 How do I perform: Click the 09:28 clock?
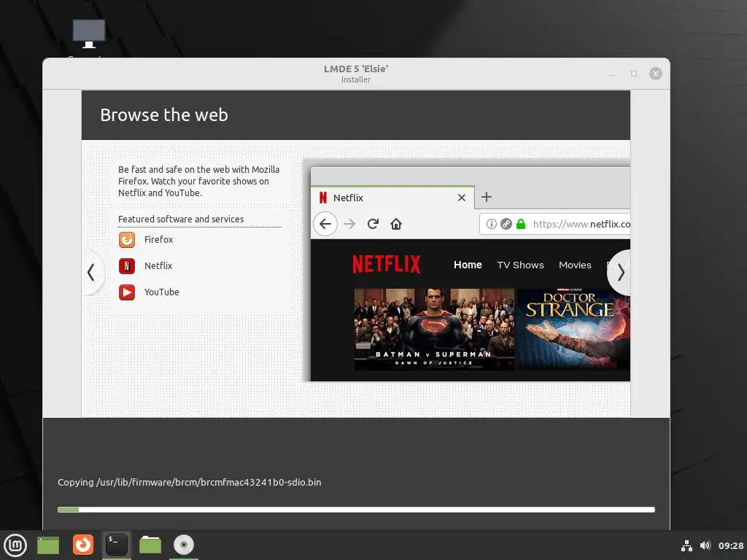point(731,545)
